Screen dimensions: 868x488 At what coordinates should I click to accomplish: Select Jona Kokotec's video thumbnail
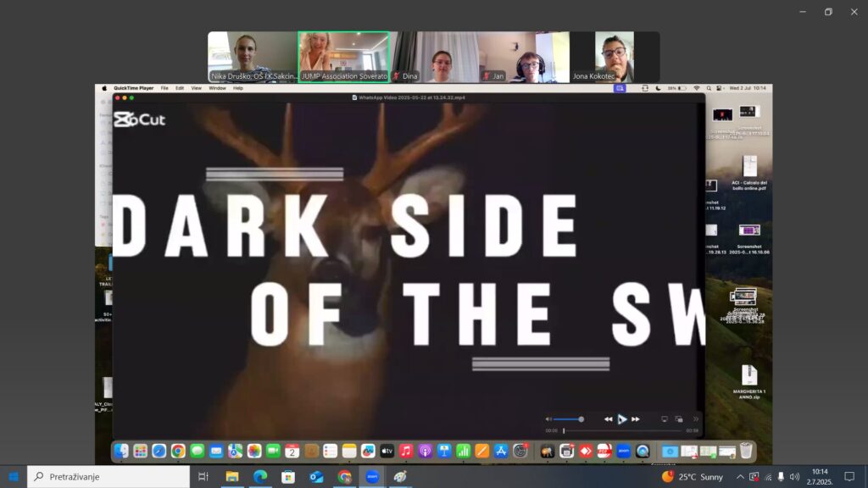[615, 57]
